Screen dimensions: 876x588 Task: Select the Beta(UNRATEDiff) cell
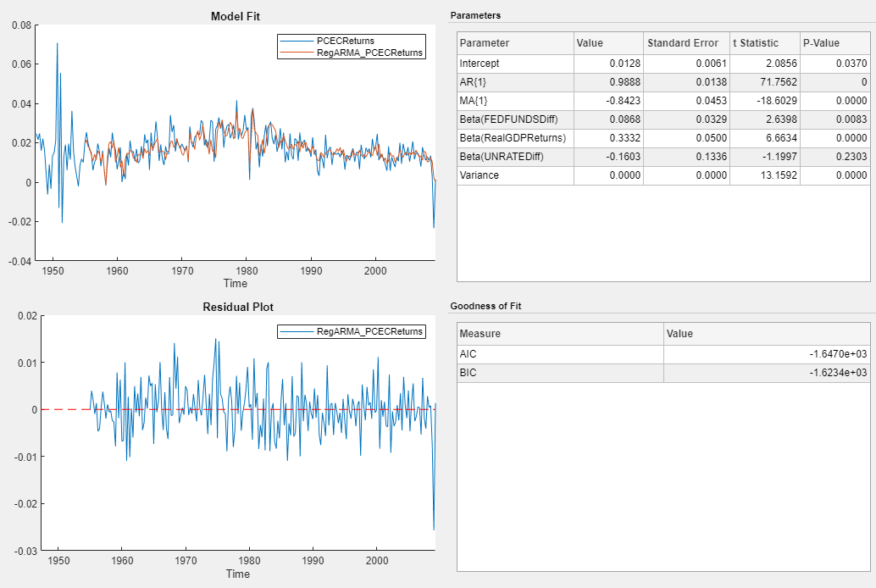coord(515,157)
